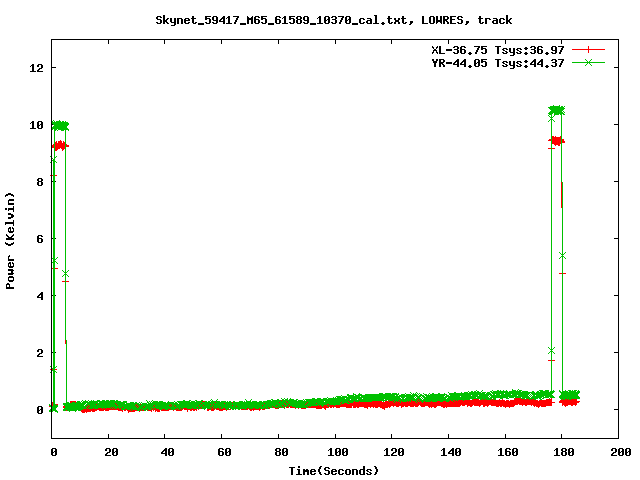The width and height of the screenshot is (640, 480).
Task: Click the x-axis tick label 60
Action: click(x=224, y=452)
